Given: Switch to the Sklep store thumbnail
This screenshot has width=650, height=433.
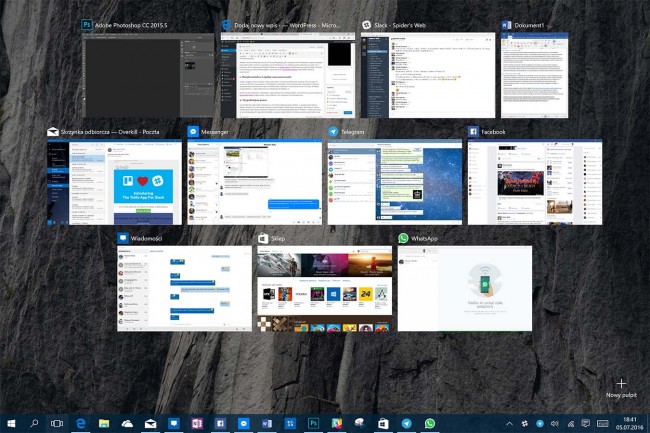Looking at the screenshot, I should click(x=325, y=289).
